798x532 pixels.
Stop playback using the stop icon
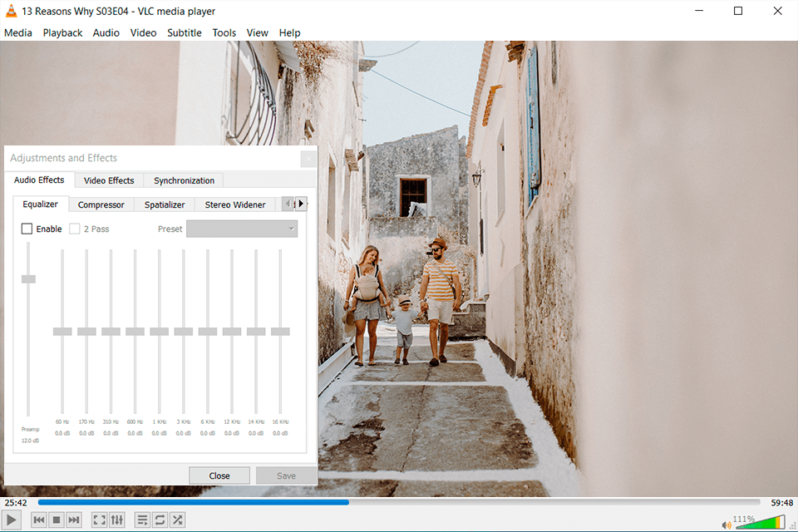click(x=56, y=520)
